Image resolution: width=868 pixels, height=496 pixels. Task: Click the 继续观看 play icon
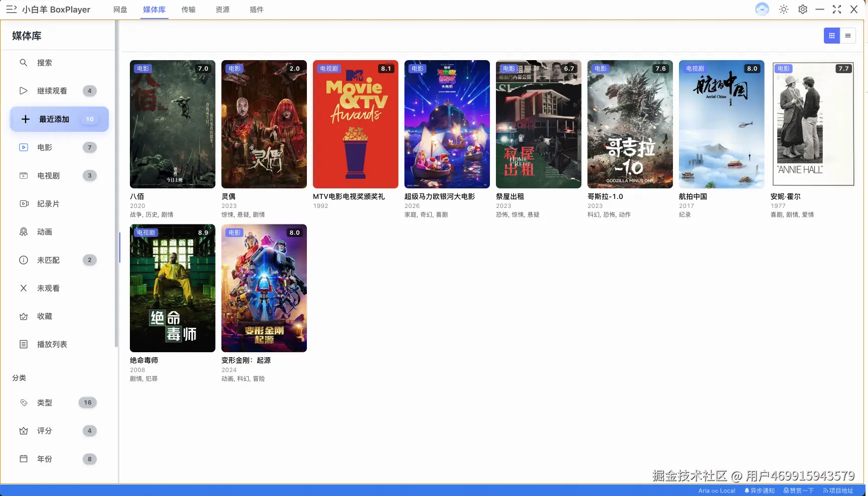tap(24, 91)
